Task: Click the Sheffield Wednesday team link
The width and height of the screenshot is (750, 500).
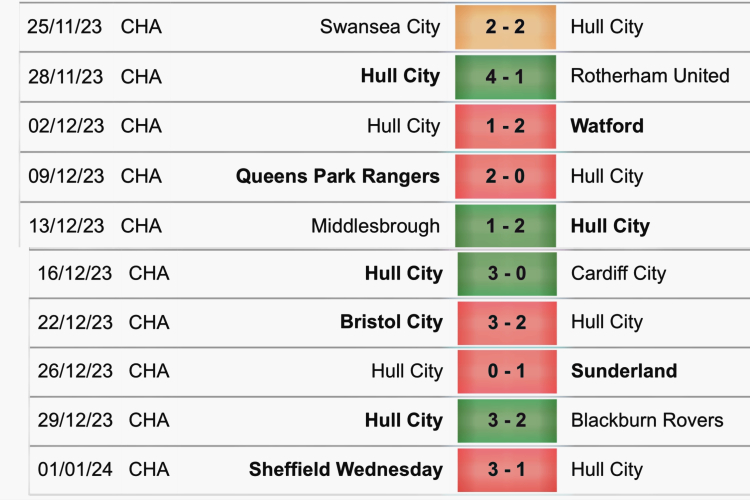Action: (346, 469)
